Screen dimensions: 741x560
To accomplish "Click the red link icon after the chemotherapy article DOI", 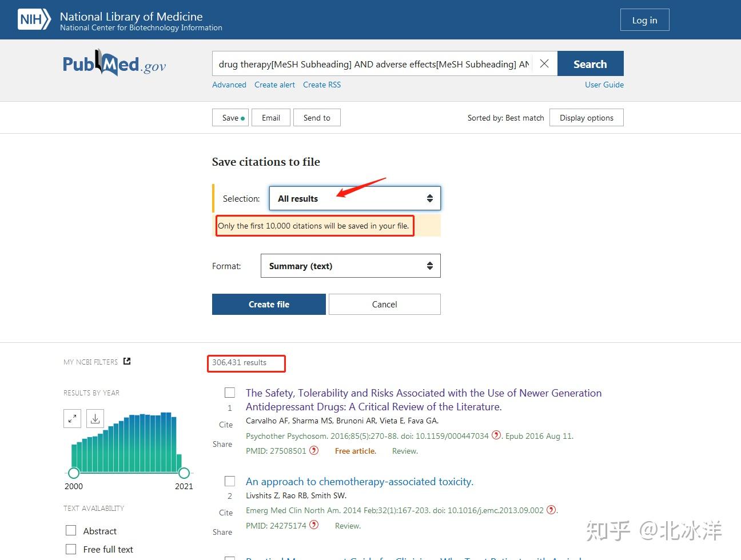I will pyautogui.click(x=551, y=510).
